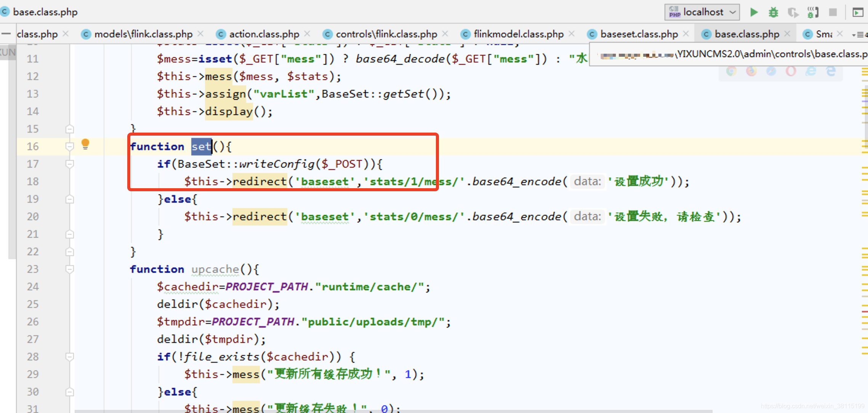
Task: Toggle fold marker at line 15
Action: 70,129
